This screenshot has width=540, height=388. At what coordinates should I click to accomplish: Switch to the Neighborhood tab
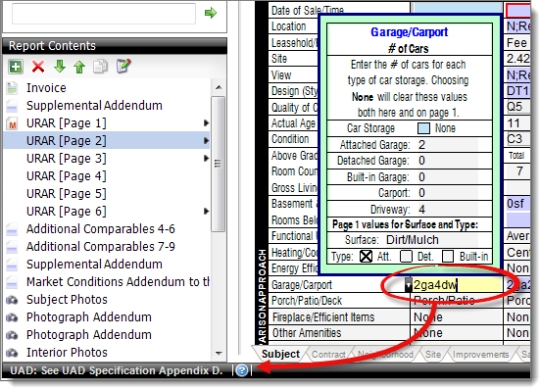(x=385, y=355)
